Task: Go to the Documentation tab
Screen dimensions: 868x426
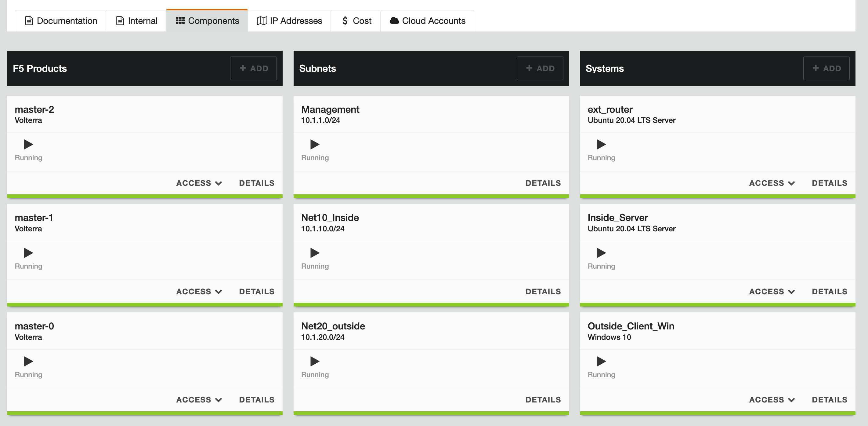Action: click(61, 21)
